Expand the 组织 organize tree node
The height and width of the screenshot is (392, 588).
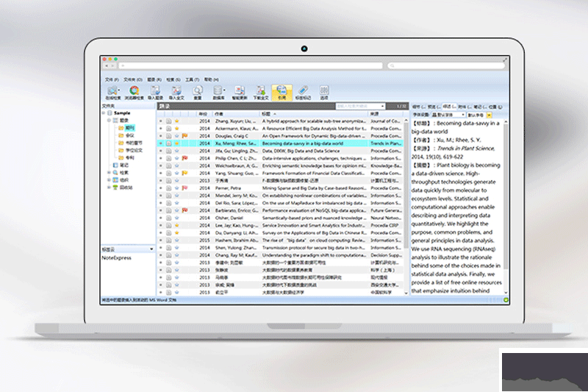109,180
